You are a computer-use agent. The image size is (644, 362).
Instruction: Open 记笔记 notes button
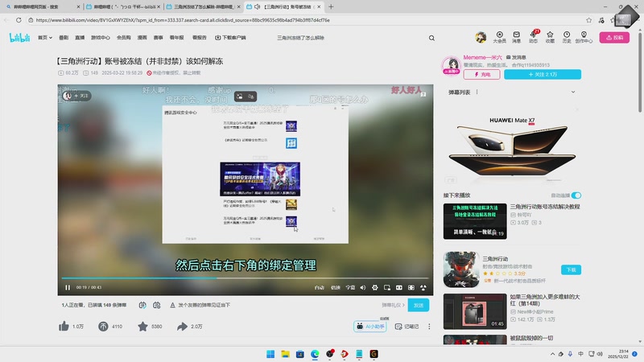click(x=407, y=327)
